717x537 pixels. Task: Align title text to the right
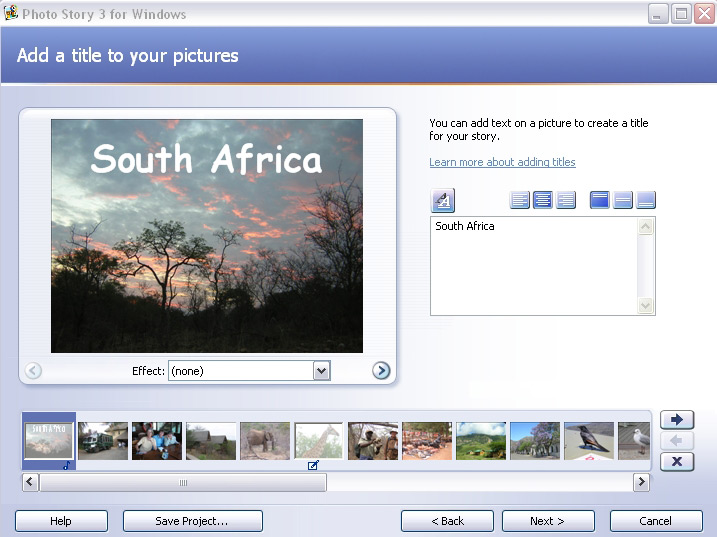566,200
